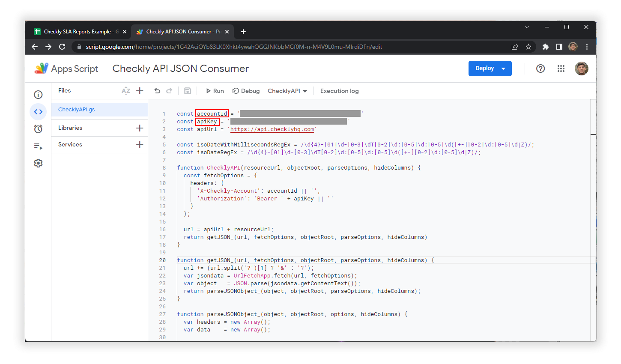Open Project Settings via gear icon

[x=38, y=163]
